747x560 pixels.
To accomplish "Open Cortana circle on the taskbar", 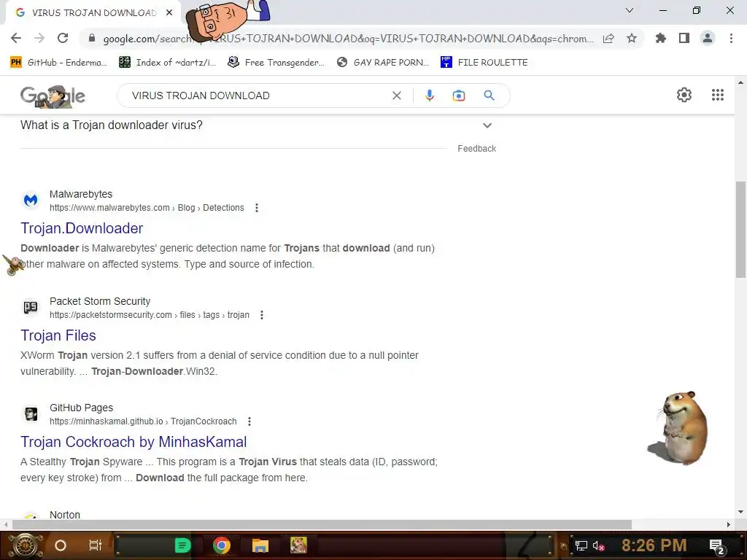I will coord(61,545).
